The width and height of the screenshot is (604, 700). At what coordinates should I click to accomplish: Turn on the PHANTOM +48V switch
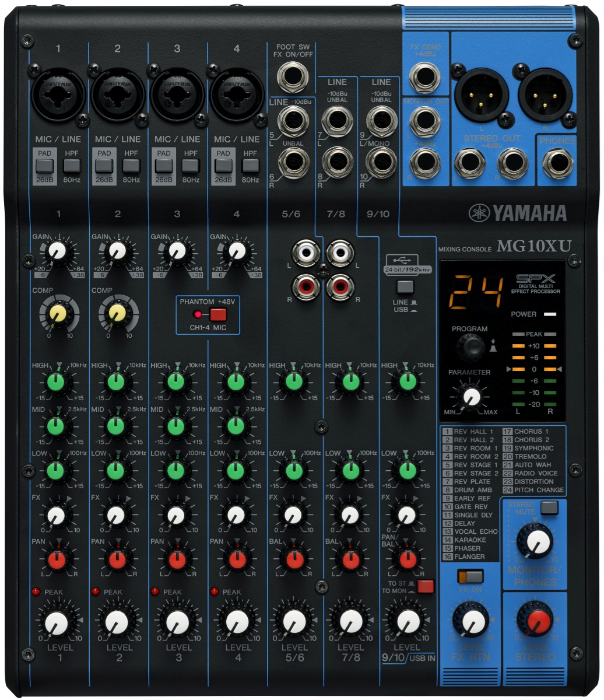pyautogui.click(x=218, y=315)
